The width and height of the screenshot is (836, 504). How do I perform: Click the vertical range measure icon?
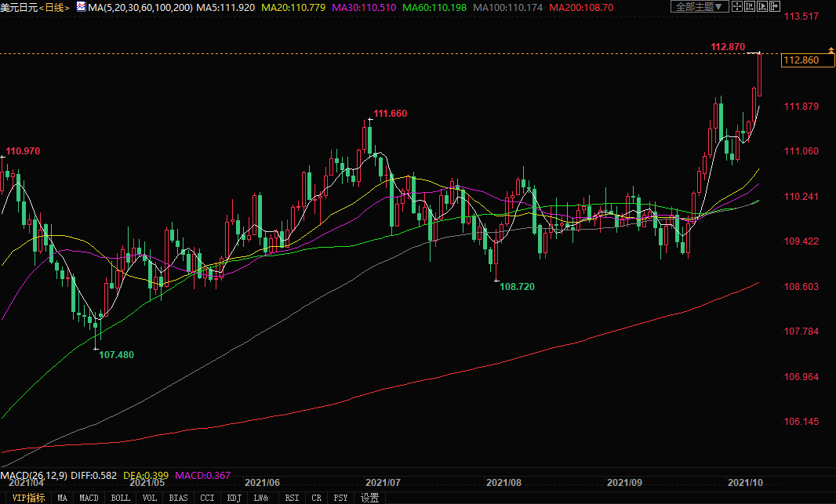tap(749, 6)
